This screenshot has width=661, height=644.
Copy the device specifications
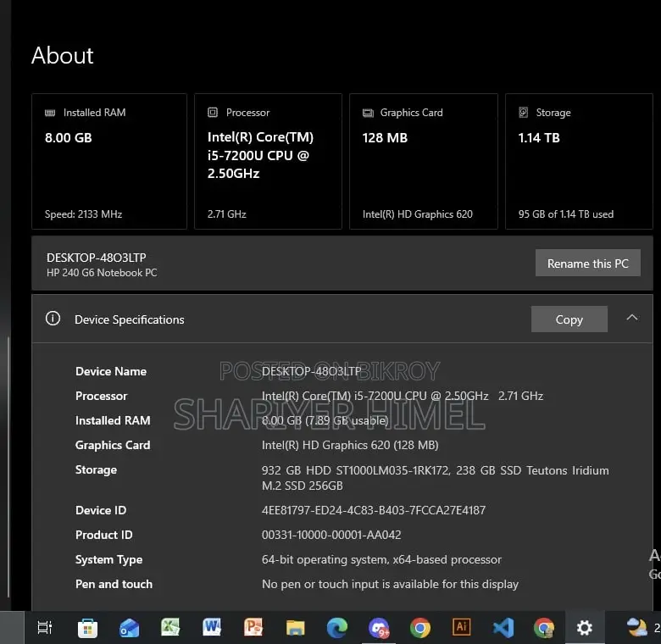(569, 319)
